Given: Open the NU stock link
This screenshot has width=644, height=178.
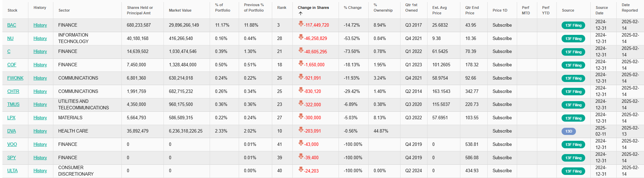Looking at the screenshot, I should pyautogui.click(x=10, y=38).
